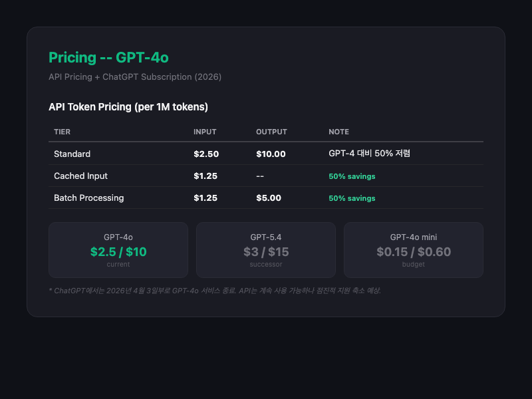Click the Standard $10.00 output price
Viewport: 532px width, 399px height.
point(271,154)
